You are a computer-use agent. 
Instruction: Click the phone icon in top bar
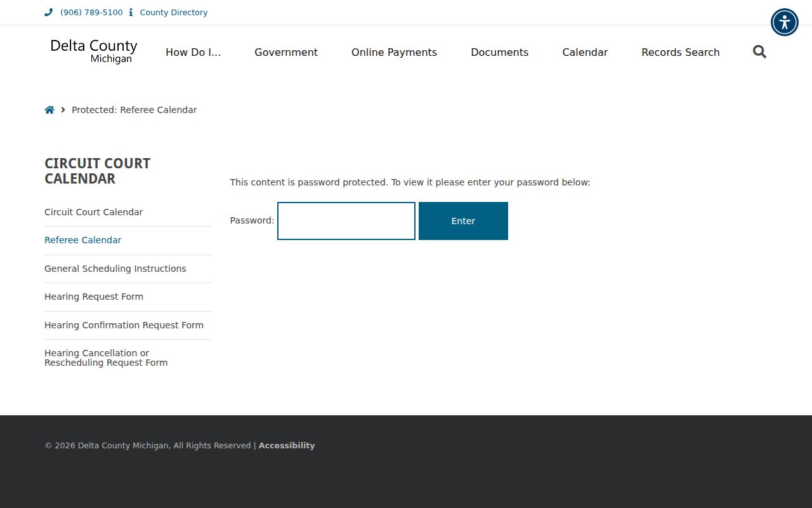49,12
